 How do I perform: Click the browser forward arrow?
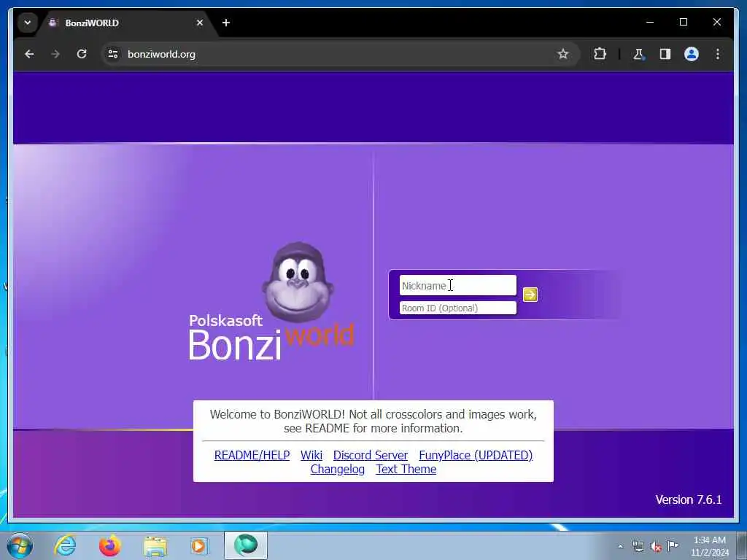[55, 54]
